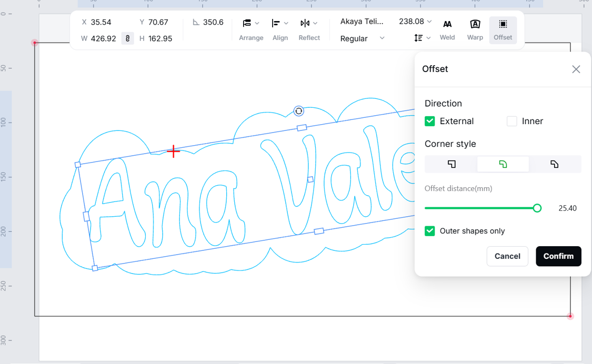Click the center selection handle inside the letter V
The height and width of the screenshot is (364, 592).
[x=310, y=180]
